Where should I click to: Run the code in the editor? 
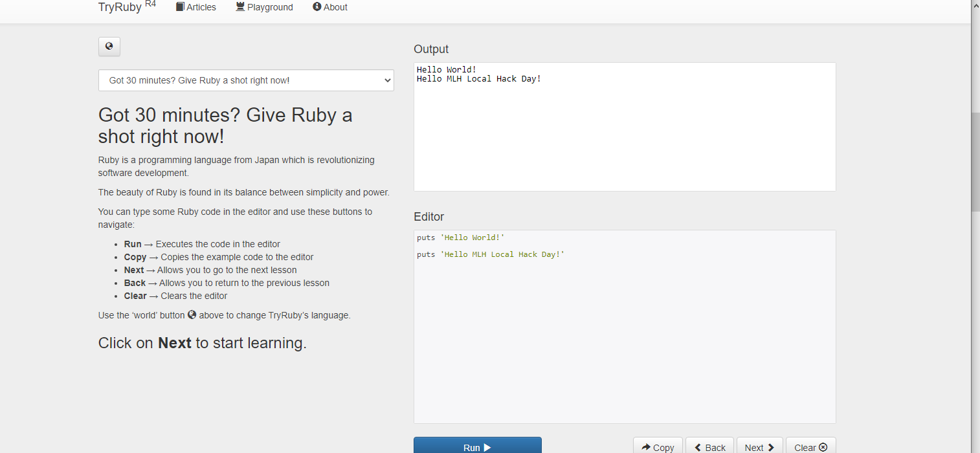tap(478, 445)
